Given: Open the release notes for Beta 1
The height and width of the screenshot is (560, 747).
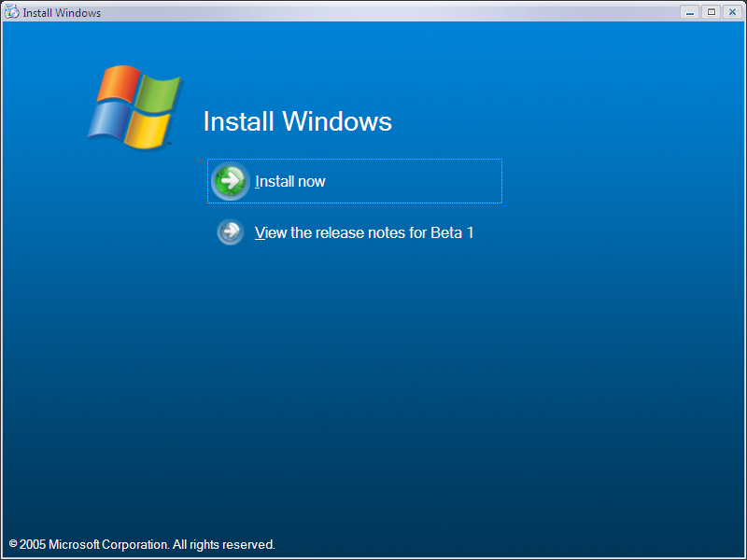Looking at the screenshot, I should 363,232.
